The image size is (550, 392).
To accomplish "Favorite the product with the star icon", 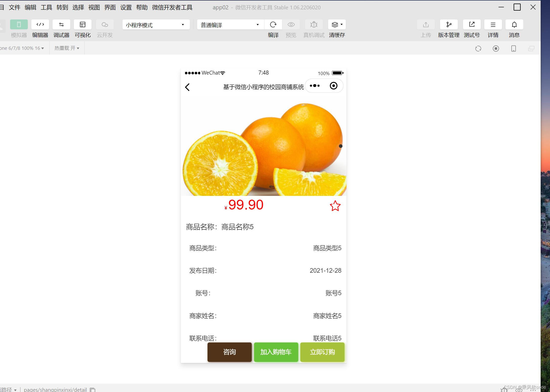I will [335, 206].
